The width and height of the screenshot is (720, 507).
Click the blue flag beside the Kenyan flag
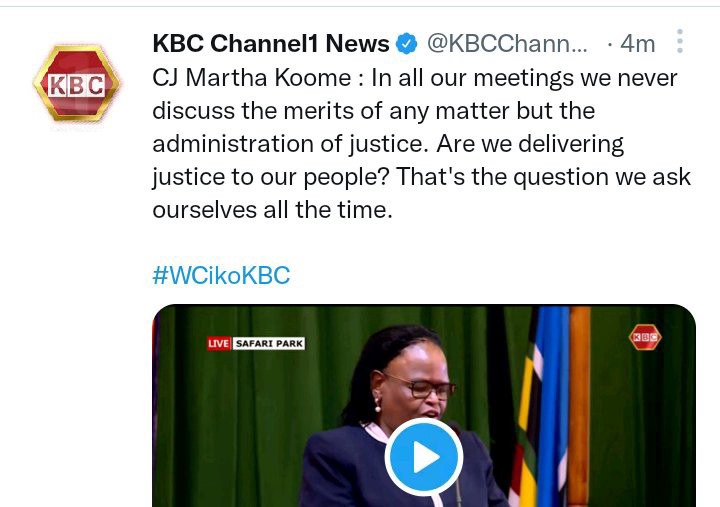(x=553, y=406)
